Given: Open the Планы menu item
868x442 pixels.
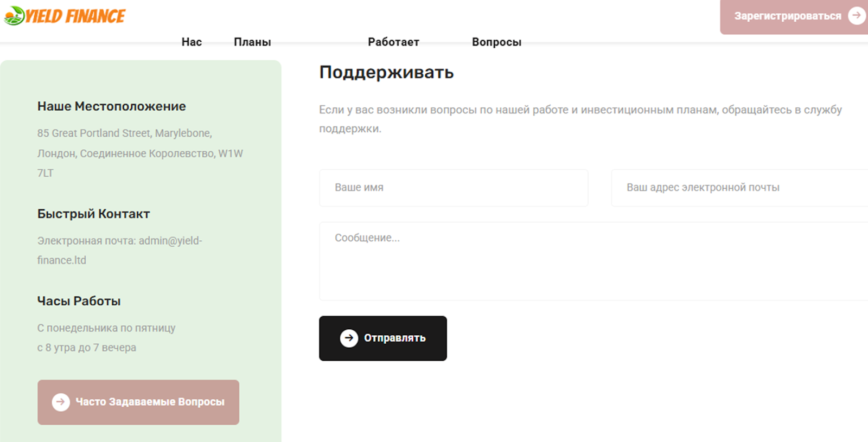Looking at the screenshot, I should point(252,42).
